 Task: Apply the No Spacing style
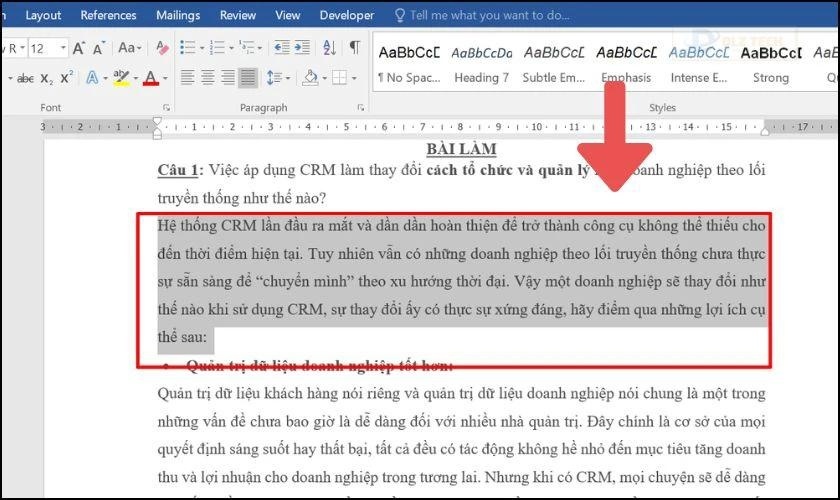coord(409,64)
